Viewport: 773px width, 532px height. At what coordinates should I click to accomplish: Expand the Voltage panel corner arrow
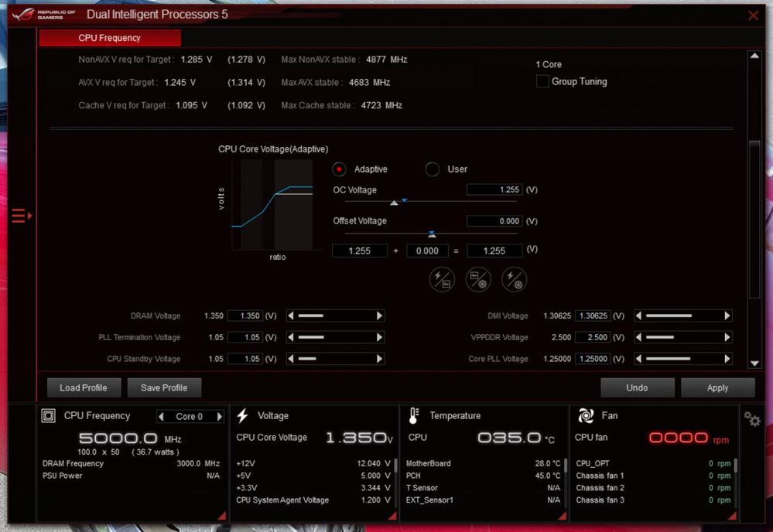click(392, 516)
